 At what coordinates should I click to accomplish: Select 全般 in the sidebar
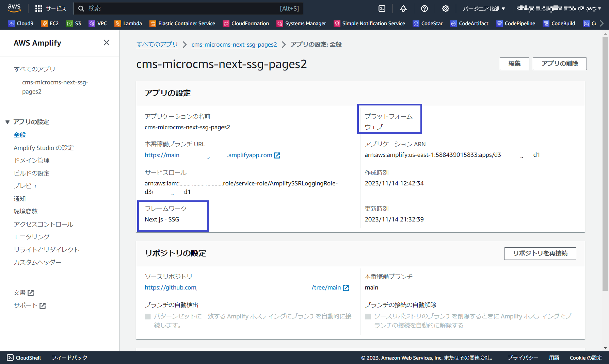[x=20, y=135]
